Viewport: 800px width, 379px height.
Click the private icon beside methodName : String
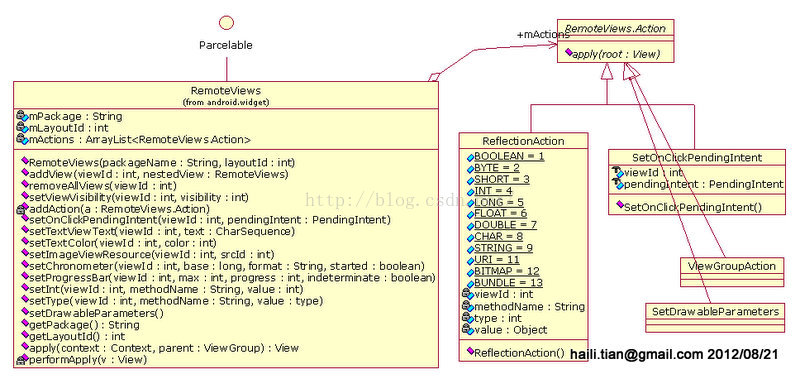467,307
